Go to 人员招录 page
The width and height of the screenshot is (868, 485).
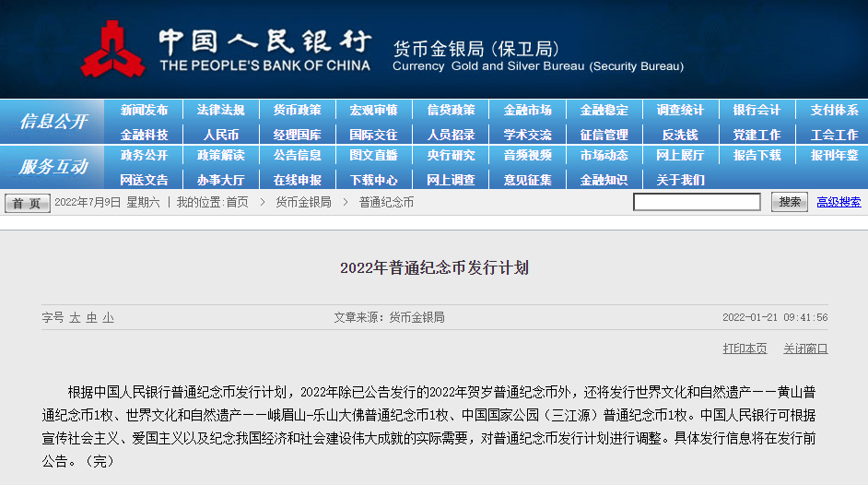[x=451, y=135]
